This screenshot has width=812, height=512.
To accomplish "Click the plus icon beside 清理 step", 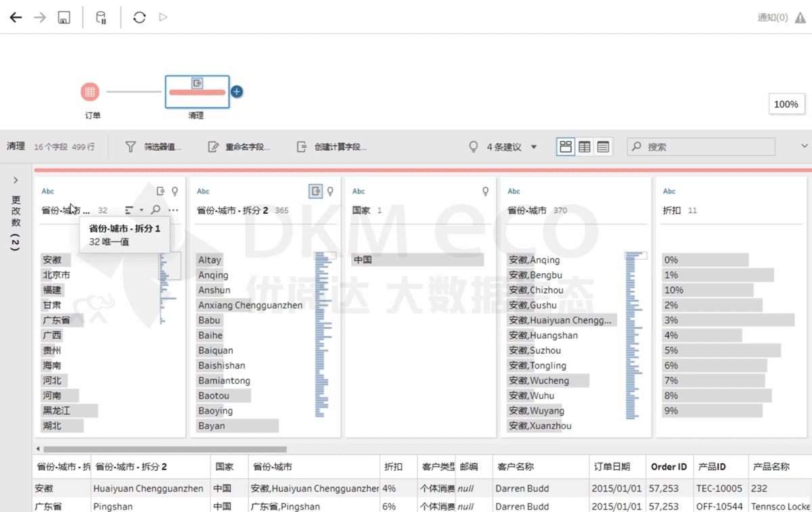I will tap(237, 92).
